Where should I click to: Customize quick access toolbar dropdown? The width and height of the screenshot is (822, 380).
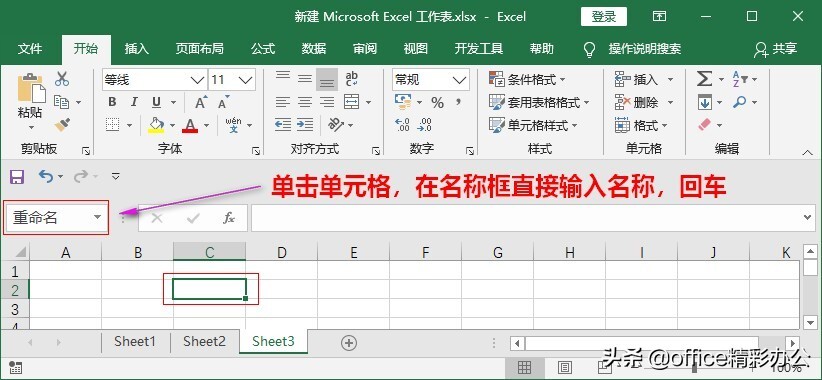[116, 177]
